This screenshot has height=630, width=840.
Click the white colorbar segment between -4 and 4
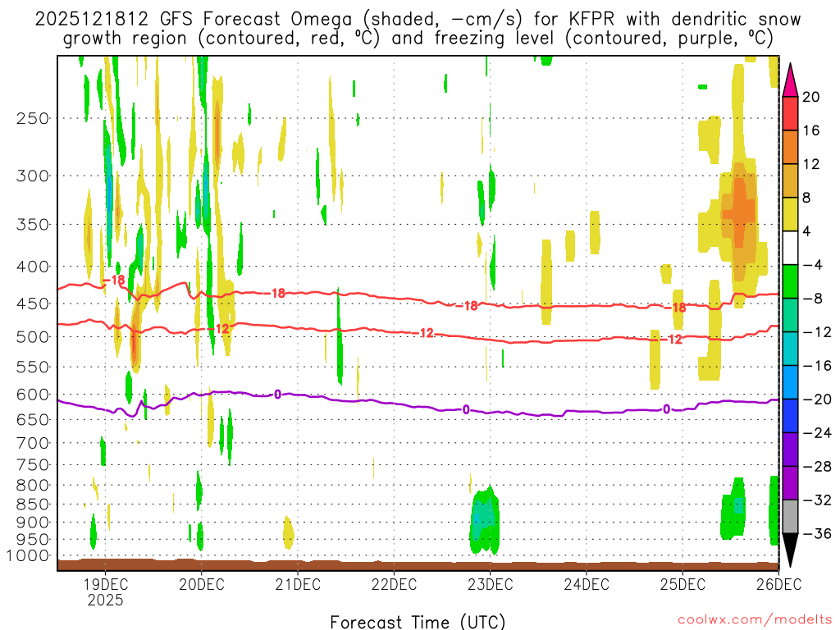(790, 248)
